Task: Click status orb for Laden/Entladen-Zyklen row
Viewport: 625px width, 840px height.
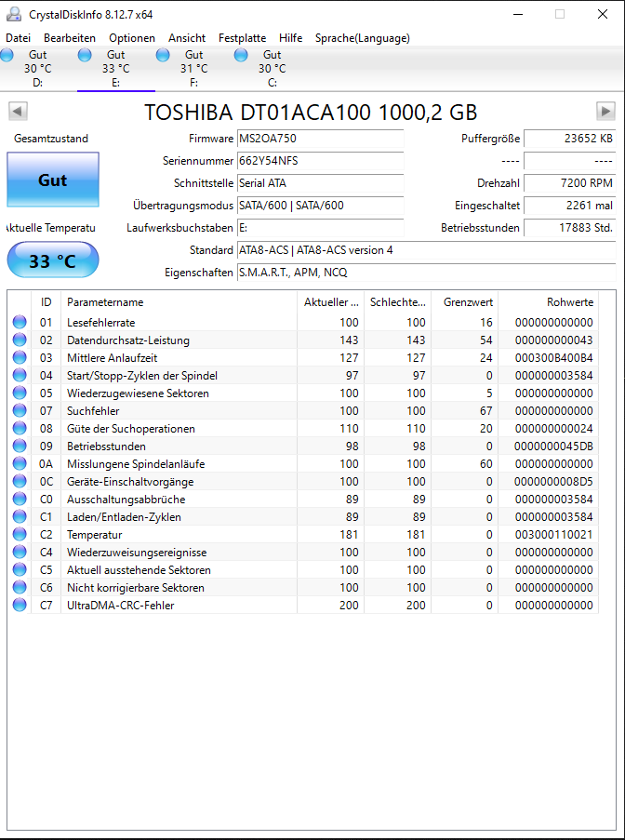Action: tap(20, 517)
